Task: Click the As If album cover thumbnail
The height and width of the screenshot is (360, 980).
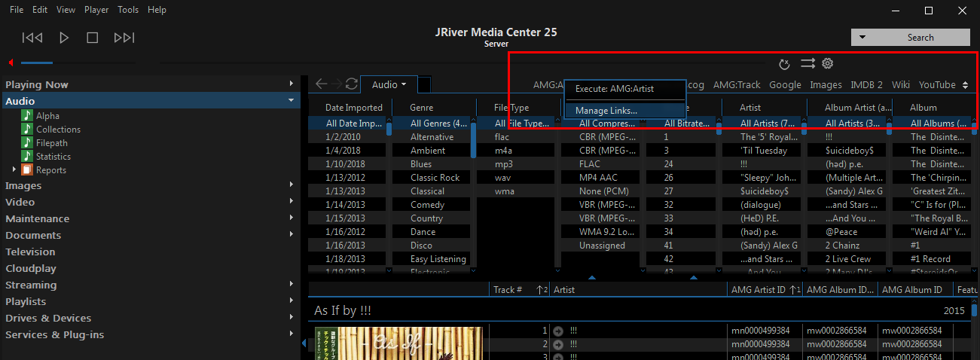Action: [397, 343]
